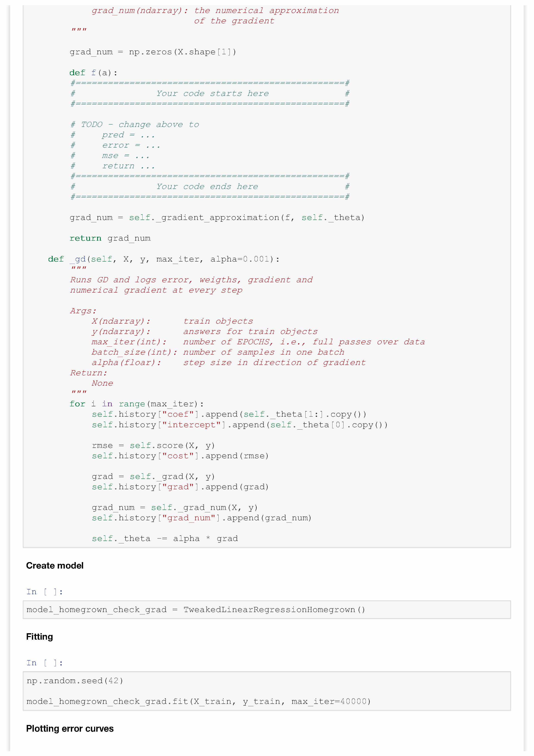Click the "rmse = self.score(X, y)" line
534x756 pixels.
click(x=153, y=446)
